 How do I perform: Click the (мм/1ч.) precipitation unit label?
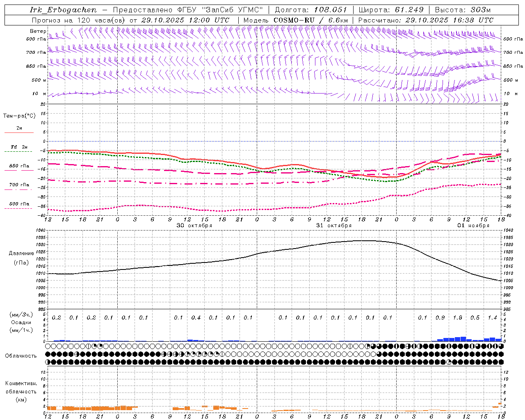(x=21, y=330)
